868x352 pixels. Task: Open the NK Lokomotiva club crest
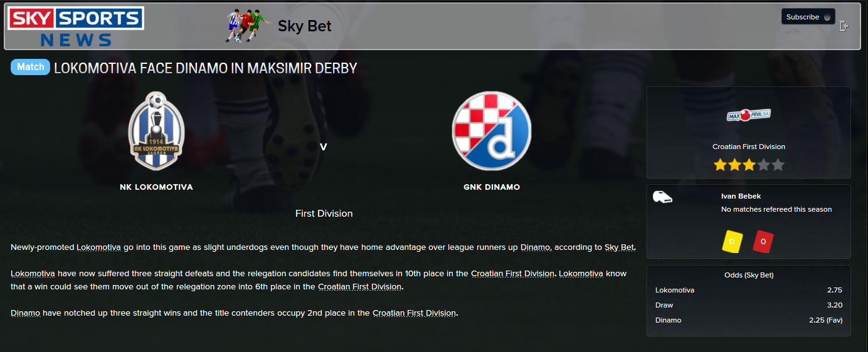(156, 130)
